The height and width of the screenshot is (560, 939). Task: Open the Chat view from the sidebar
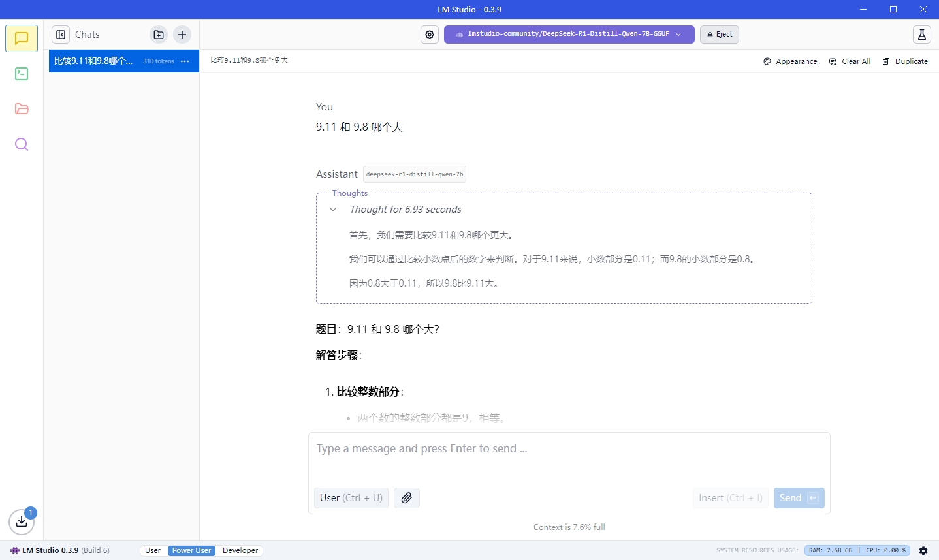pos(22,39)
